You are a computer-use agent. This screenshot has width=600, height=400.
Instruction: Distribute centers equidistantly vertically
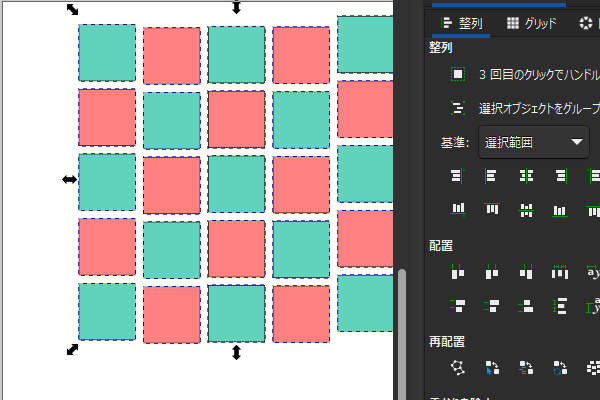[491, 306]
